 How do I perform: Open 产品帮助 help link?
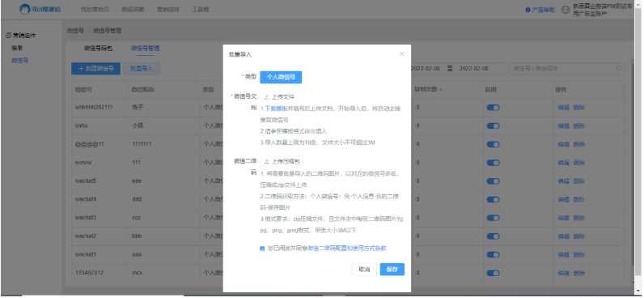[x=540, y=10]
